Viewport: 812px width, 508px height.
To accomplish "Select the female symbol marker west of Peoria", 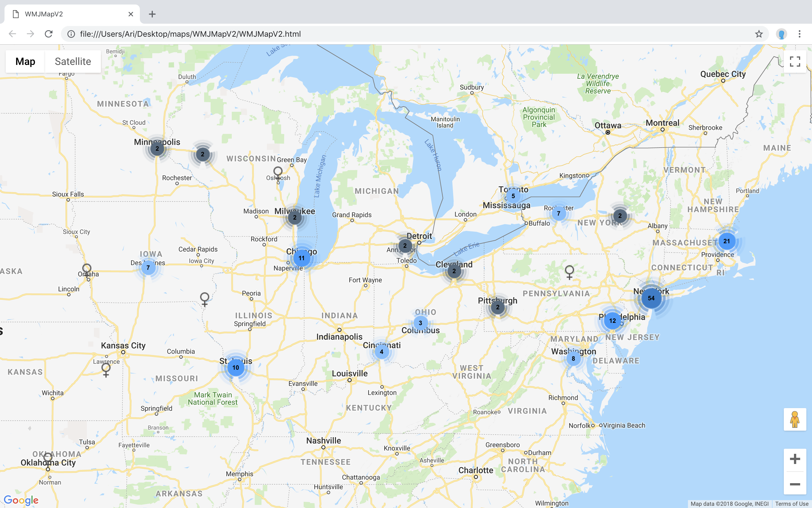I will point(205,299).
